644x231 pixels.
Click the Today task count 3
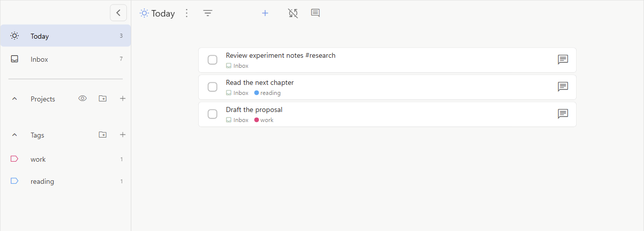click(121, 36)
